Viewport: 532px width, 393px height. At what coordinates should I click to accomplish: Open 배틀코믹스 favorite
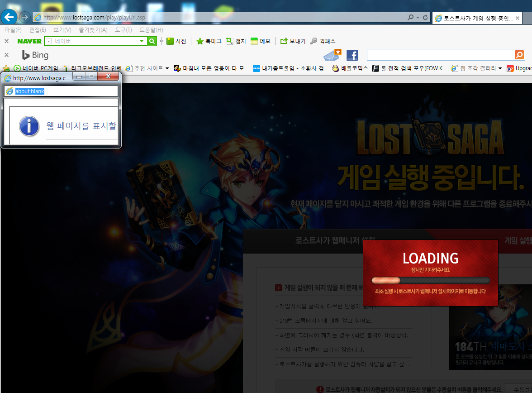point(350,68)
